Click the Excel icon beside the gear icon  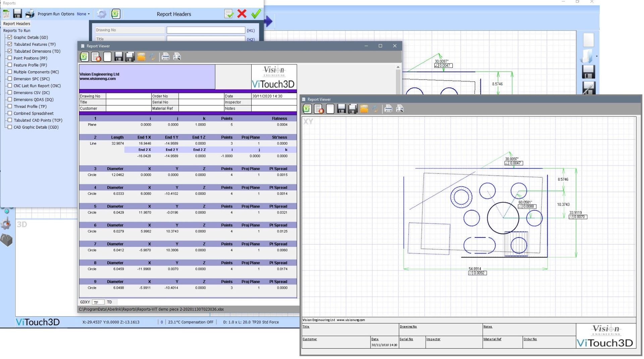pyautogui.click(x=116, y=14)
